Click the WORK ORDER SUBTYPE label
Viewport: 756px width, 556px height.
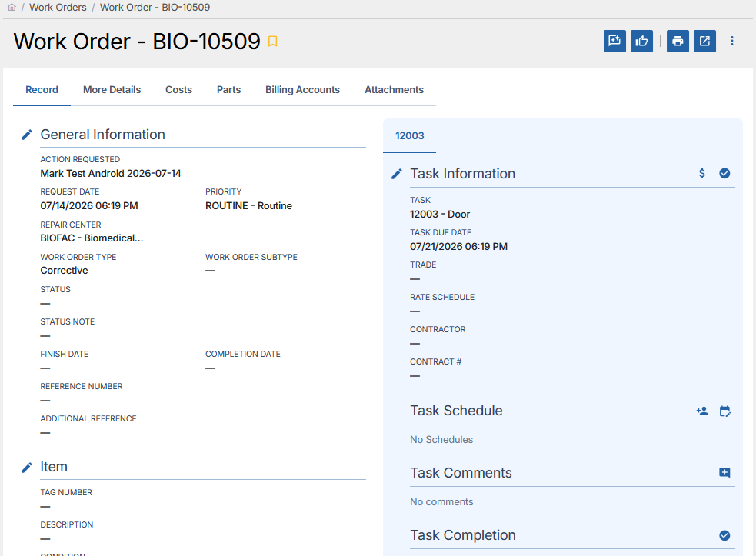pyautogui.click(x=251, y=257)
